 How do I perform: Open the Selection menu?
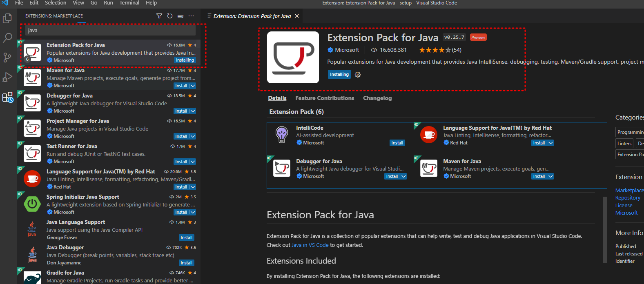click(x=56, y=3)
